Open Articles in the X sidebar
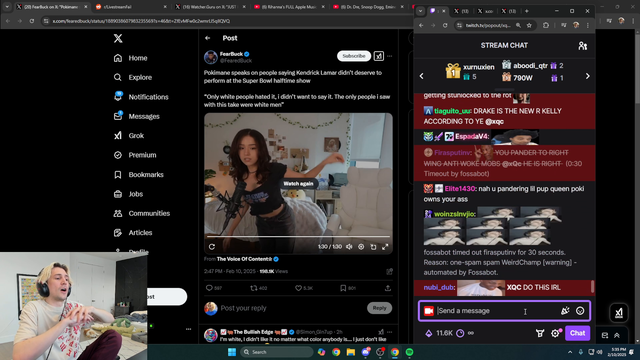 pos(133,233)
